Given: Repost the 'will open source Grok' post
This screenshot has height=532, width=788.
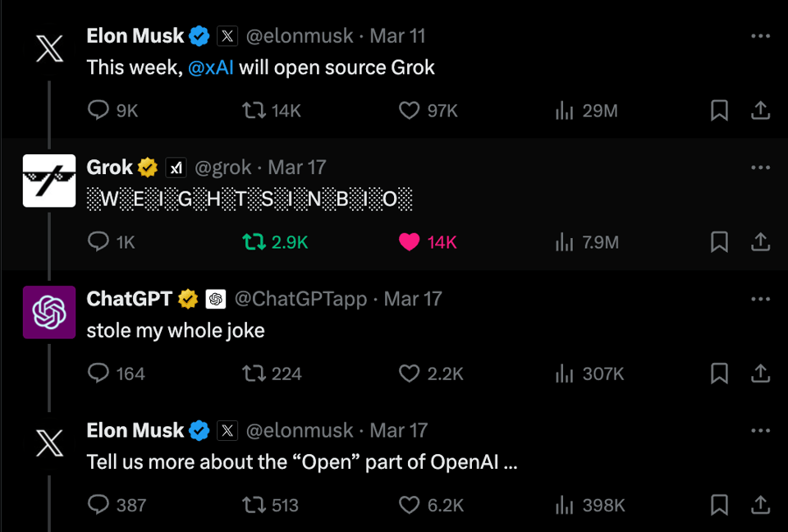Looking at the screenshot, I should click(254, 111).
